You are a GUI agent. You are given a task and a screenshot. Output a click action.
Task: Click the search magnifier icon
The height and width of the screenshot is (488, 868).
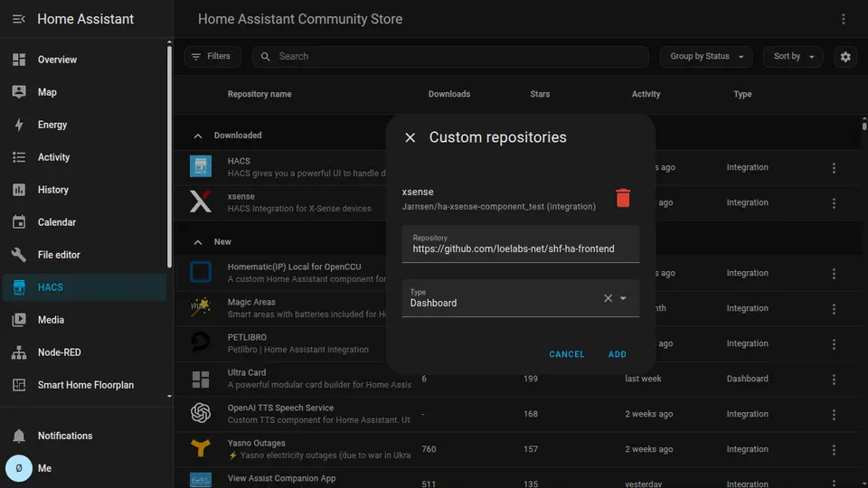(x=266, y=56)
